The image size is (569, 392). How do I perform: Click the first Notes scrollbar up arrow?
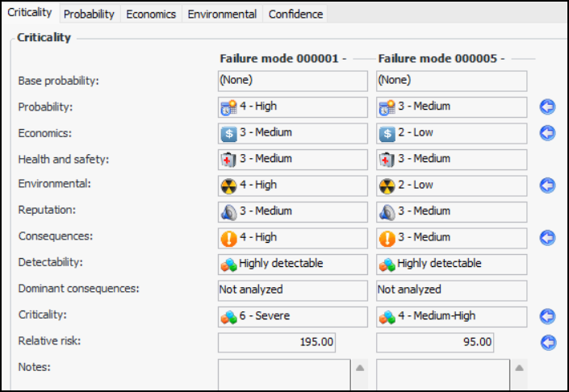tap(360, 368)
